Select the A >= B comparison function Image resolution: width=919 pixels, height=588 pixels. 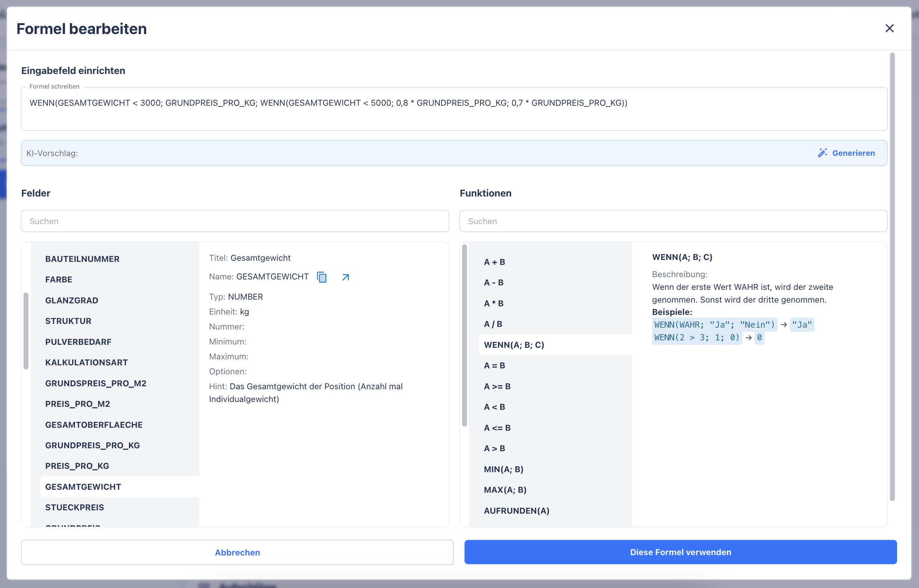(497, 386)
